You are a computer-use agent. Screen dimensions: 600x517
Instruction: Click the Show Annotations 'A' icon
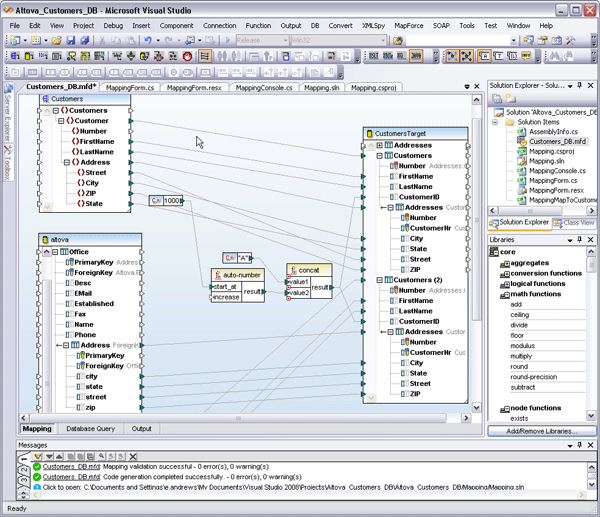pos(484,56)
